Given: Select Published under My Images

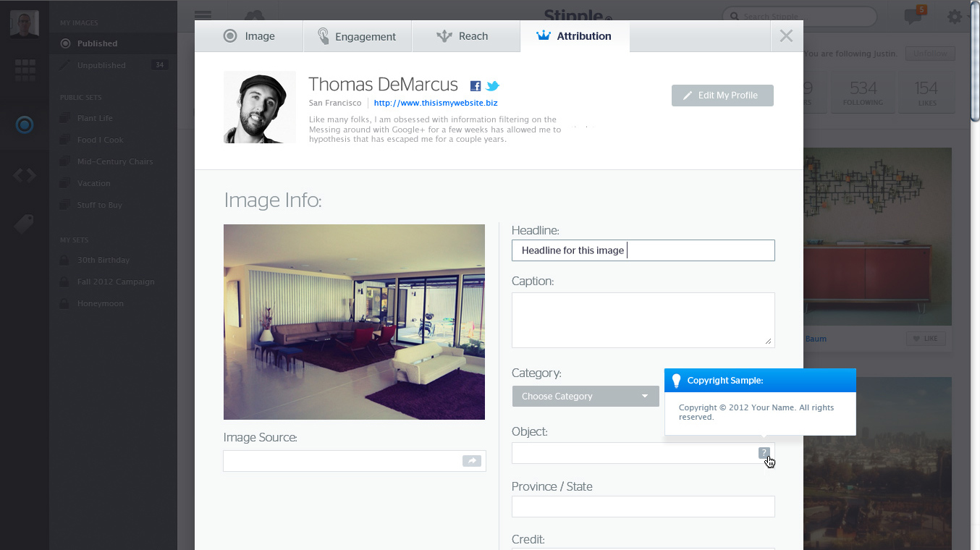Looking at the screenshot, I should click(97, 43).
